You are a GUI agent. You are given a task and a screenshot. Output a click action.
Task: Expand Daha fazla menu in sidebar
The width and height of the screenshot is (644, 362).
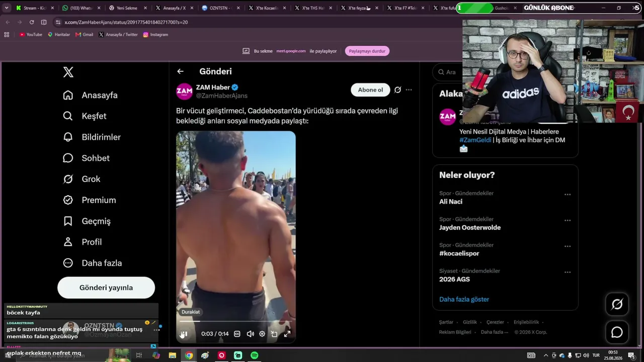[92, 263]
